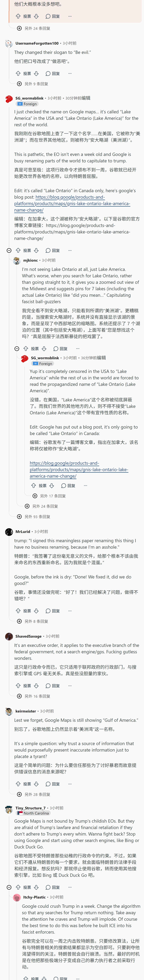Upvote ShavedSavage's executive order comment
This screenshot has height=980, width=144.
[18, 685]
